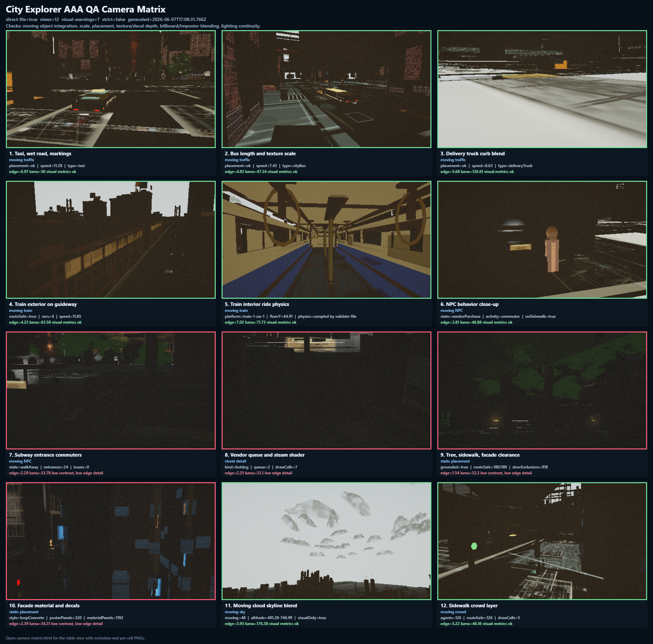Click 'edge=4.83 luma=47.34 visual metrics ok'
This screenshot has width=653, height=644.
(261, 172)
